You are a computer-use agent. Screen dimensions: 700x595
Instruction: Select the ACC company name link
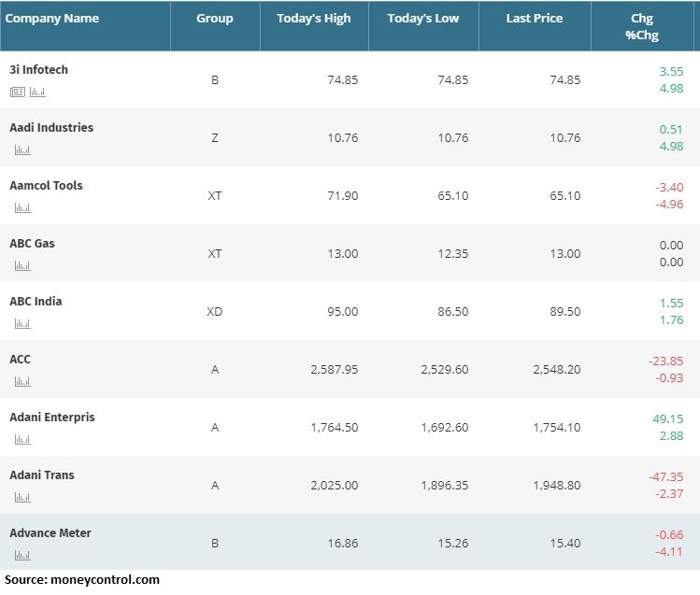click(x=20, y=360)
